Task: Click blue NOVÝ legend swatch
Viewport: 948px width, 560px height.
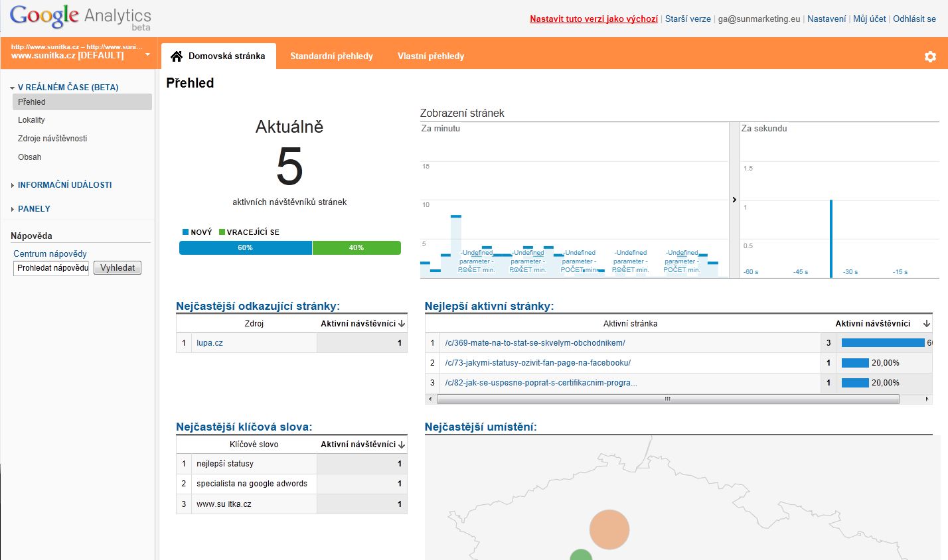Action: (186, 232)
